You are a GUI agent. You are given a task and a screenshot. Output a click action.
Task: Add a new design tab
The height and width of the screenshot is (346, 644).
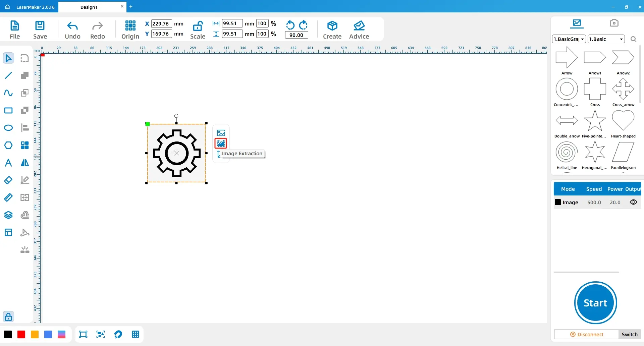point(131,7)
